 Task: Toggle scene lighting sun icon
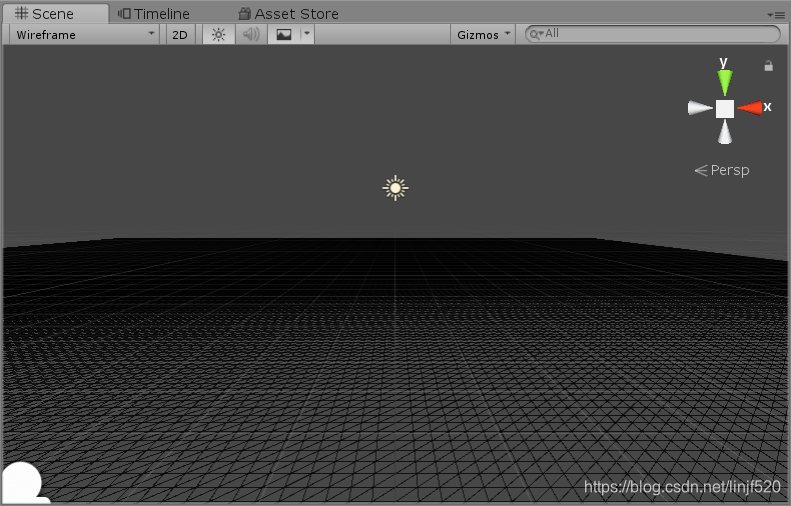coord(218,34)
